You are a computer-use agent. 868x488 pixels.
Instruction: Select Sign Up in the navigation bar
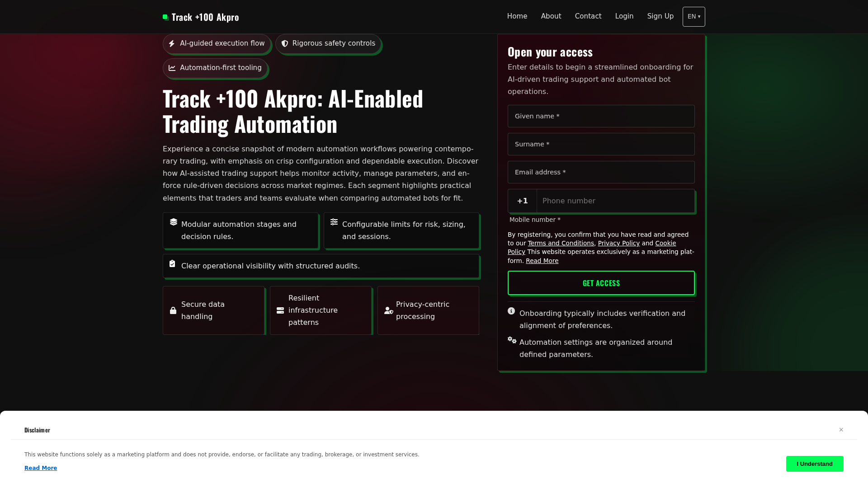(x=660, y=16)
